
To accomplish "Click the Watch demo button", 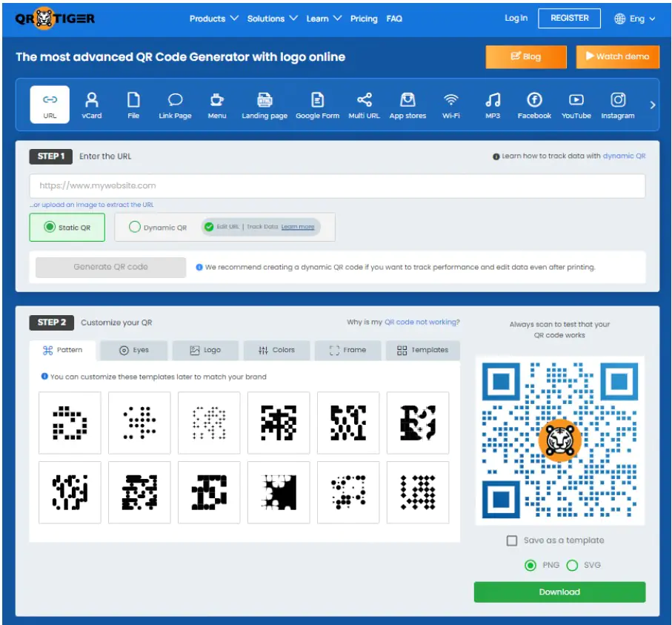I will (x=618, y=56).
